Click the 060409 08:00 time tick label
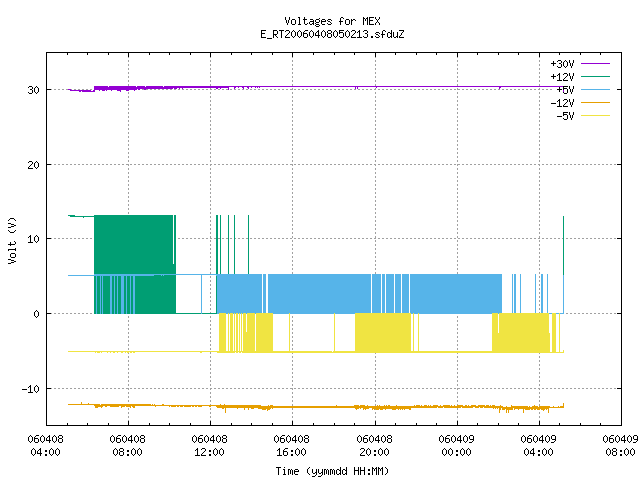The width and height of the screenshot is (640, 480). pyautogui.click(x=620, y=446)
